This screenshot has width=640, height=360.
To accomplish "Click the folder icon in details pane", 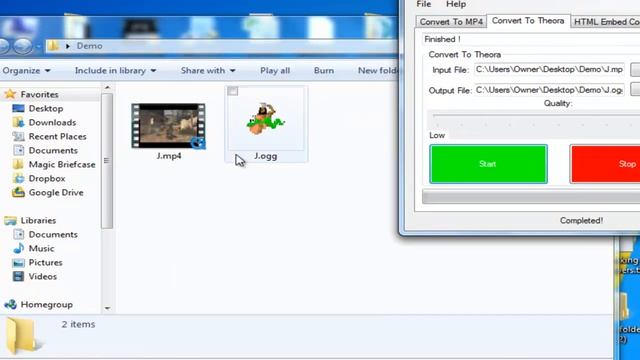I will 22,336.
